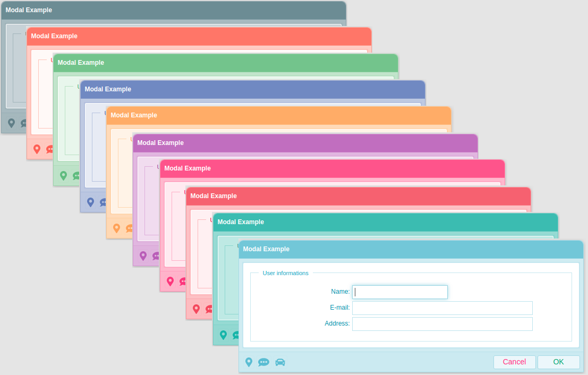The width and height of the screenshot is (588, 375).
Task: Click the coral-red Modal Example title bar
Action: click(358, 196)
